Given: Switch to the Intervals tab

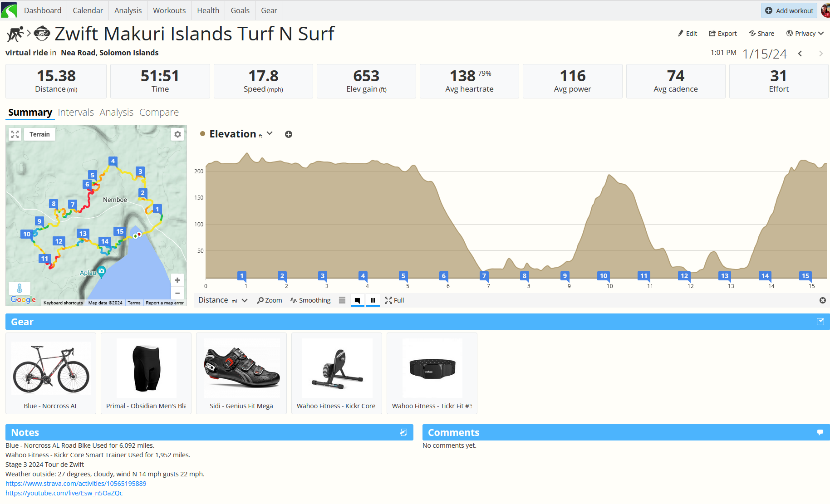Looking at the screenshot, I should (76, 113).
